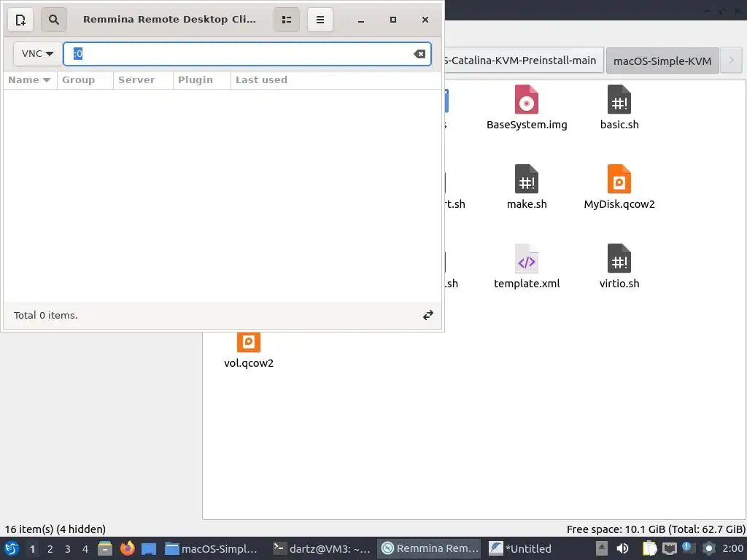Sort by the Plugin column header
Viewport: 747px width, 560px height.
click(201, 80)
